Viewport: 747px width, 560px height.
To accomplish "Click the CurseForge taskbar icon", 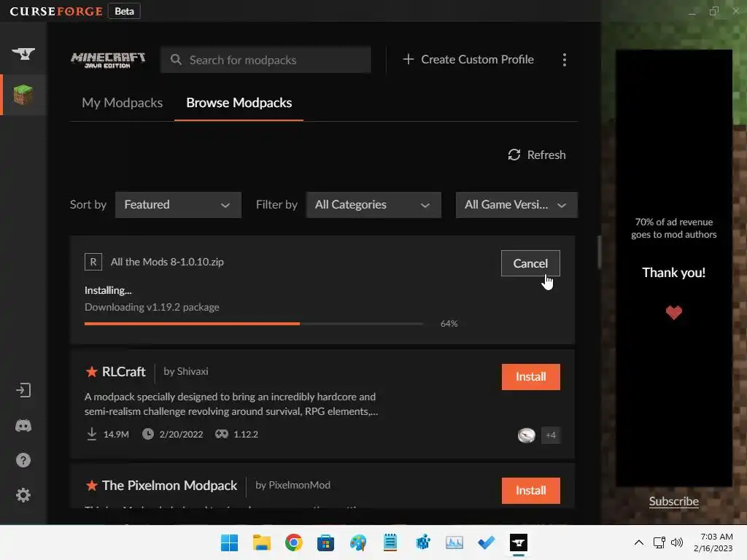I will pyautogui.click(x=519, y=542).
